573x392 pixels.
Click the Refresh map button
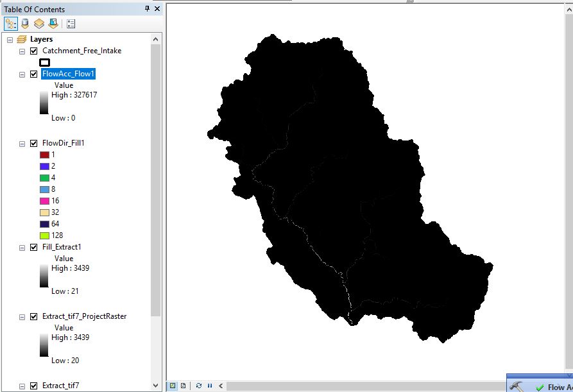pyautogui.click(x=198, y=386)
